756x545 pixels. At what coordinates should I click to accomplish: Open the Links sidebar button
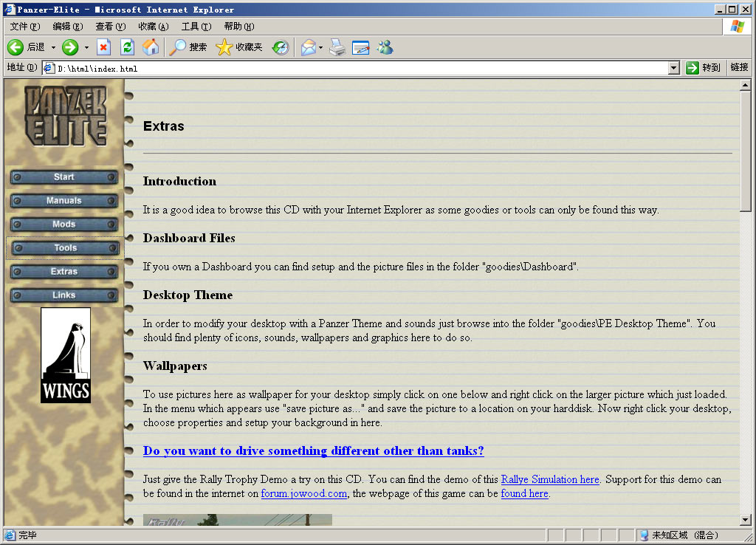(x=64, y=295)
